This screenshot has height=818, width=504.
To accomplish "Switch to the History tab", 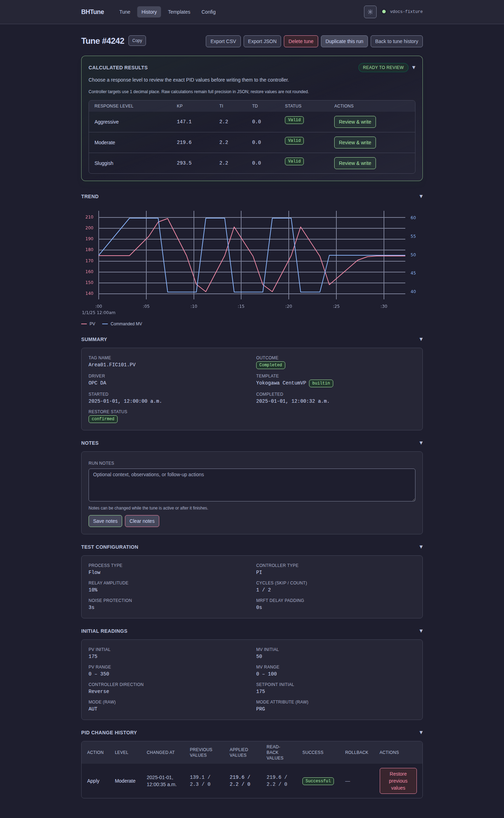I will click(x=149, y=12).
